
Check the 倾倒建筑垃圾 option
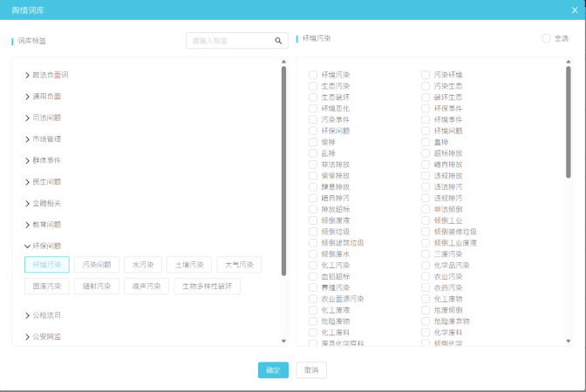tap(313, 242)
